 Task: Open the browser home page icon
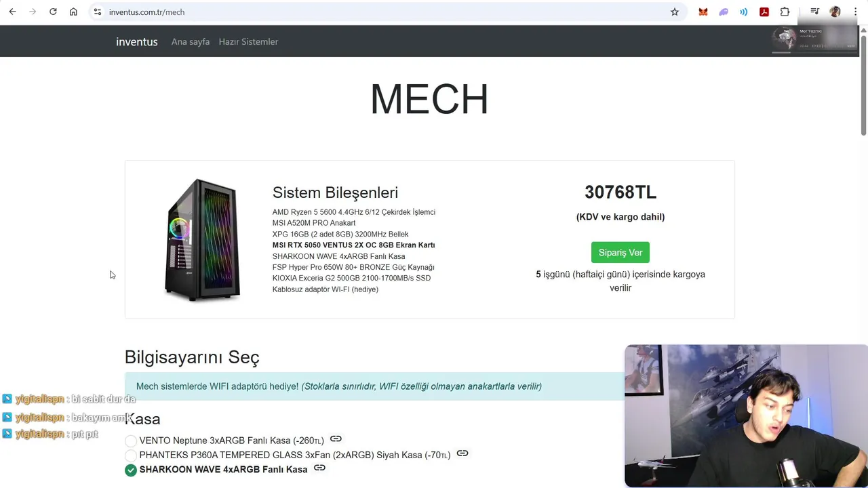point(73,12)
